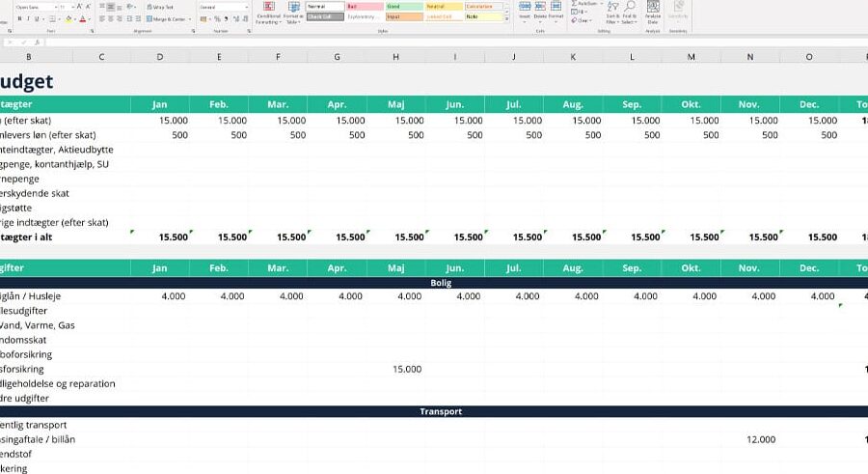Viewport: 868px width, 474px height.
Task: Select column H header
Action: [x=395, y=57]
